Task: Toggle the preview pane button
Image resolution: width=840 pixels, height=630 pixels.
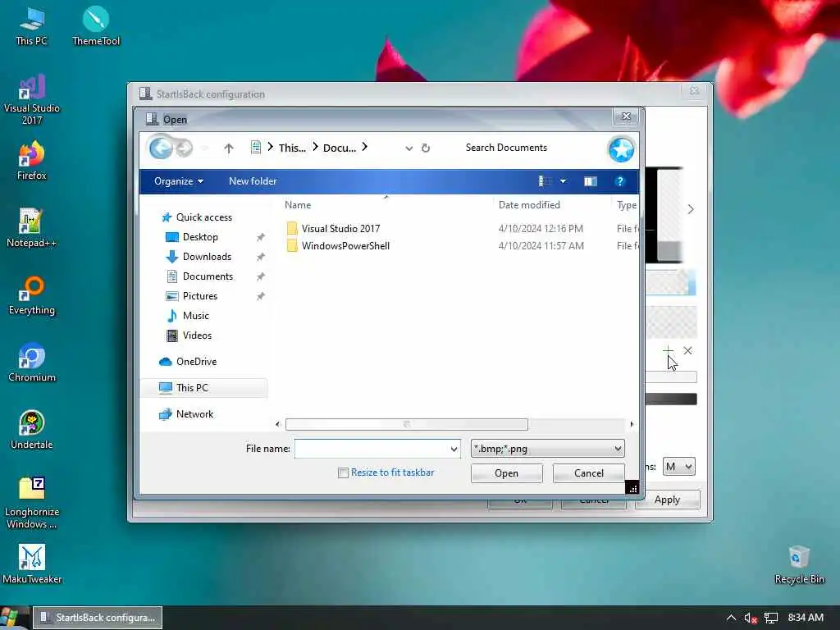Action: tap(591, 181)
